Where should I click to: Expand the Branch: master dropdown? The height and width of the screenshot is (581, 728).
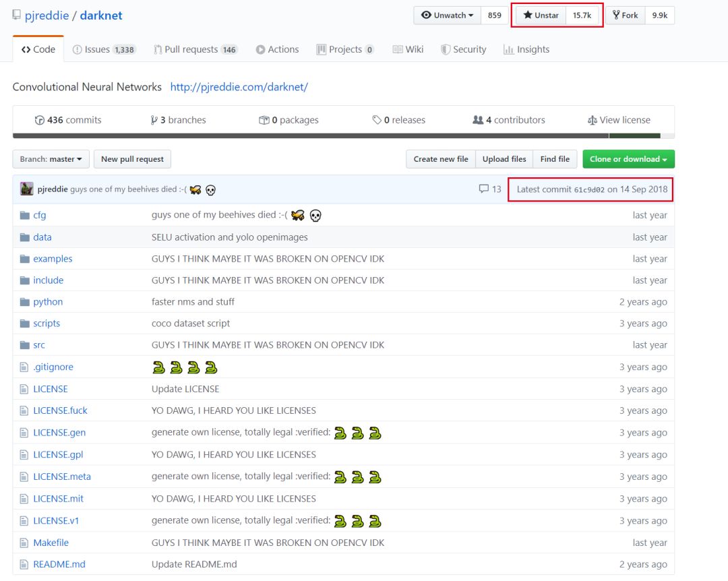(x=51, y=159)
